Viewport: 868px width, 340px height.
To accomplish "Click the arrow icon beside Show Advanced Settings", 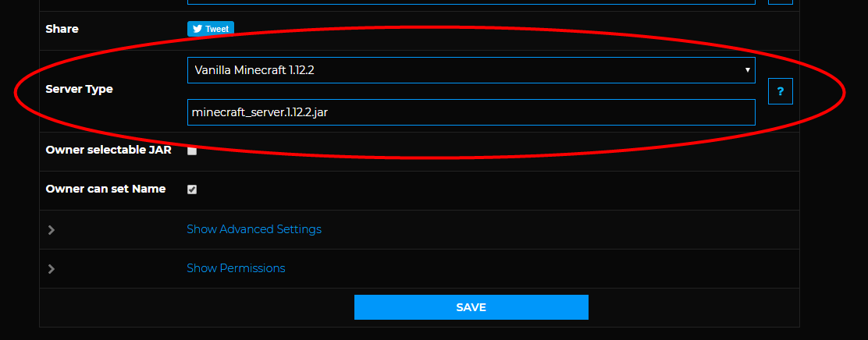I will coord(52,230).
